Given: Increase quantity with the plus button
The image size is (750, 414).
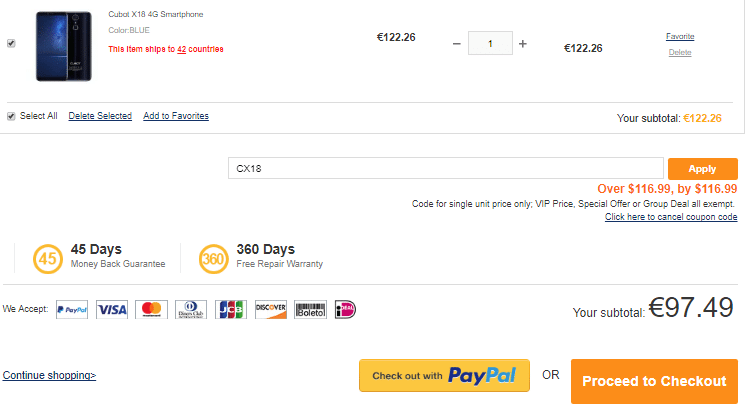Looking at the screenshot, I should (x=523, y=44).
